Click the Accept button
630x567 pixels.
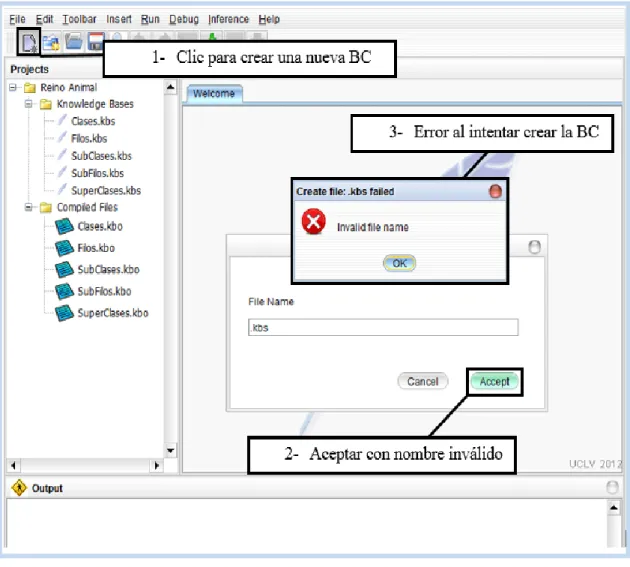495,381
